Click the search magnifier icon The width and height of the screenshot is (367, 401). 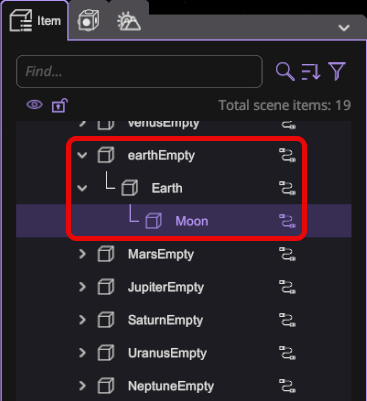pos(285,72)
